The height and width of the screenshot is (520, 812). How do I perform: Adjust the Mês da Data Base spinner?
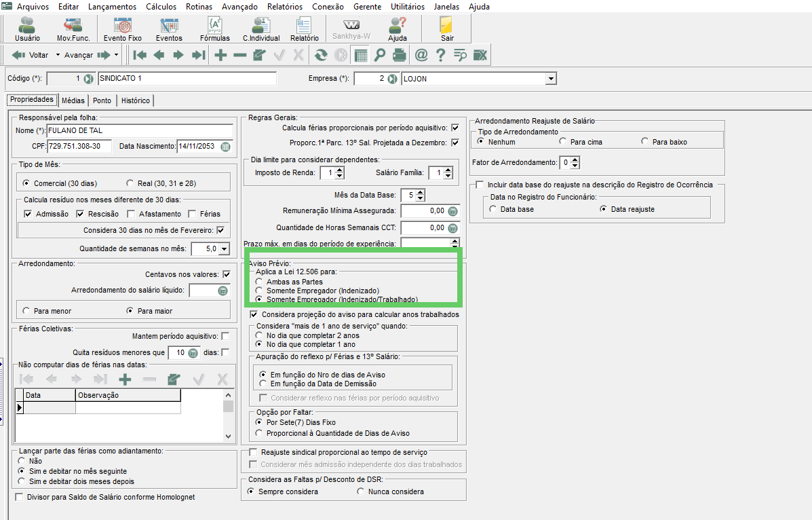click(x=420, y=196)
